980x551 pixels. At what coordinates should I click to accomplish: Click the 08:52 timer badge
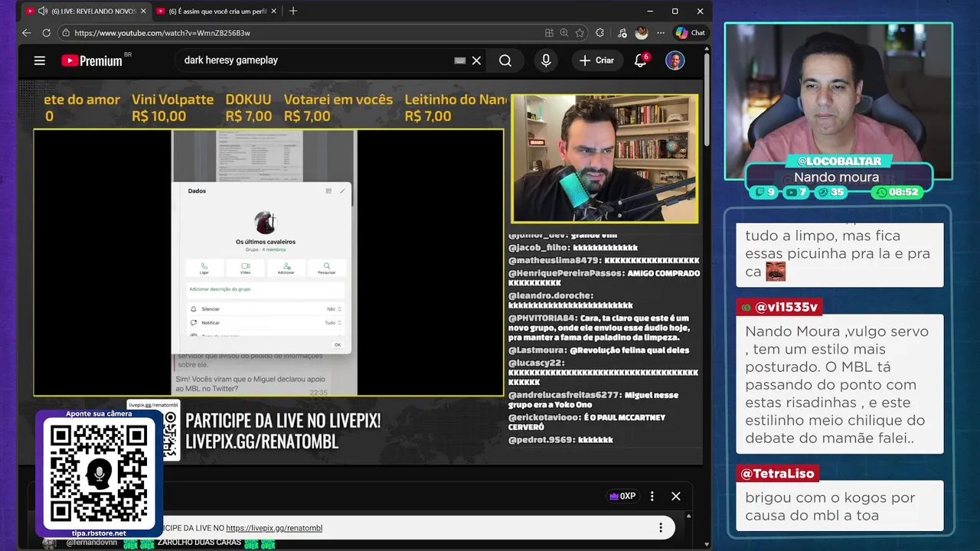coord(896,192)
